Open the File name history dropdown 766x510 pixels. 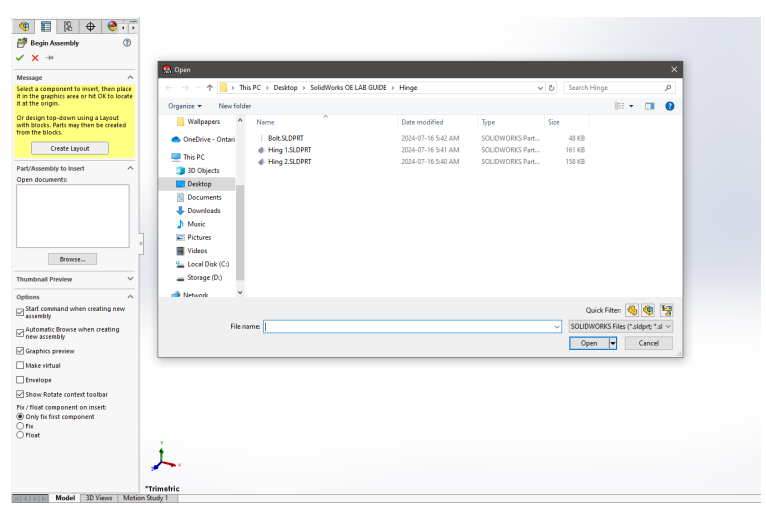pyautogui.click(x=556, y=327)
